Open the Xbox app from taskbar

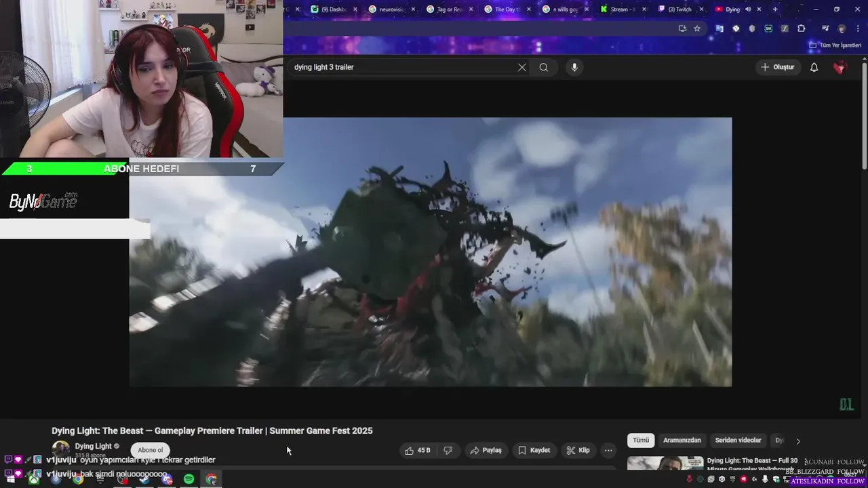[x=33, y=479]
